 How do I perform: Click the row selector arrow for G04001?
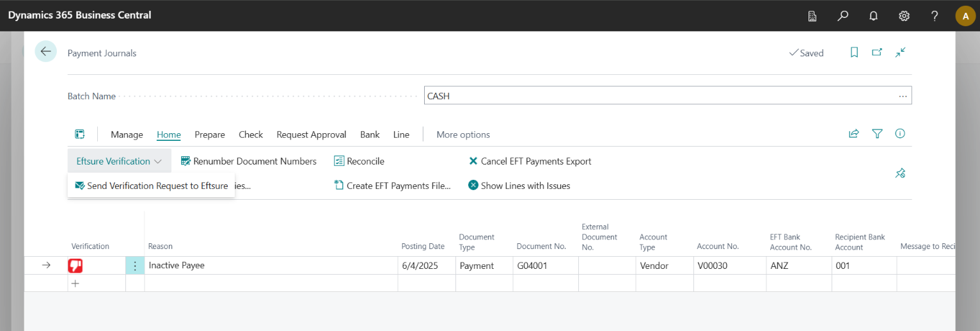click(46, 265)
